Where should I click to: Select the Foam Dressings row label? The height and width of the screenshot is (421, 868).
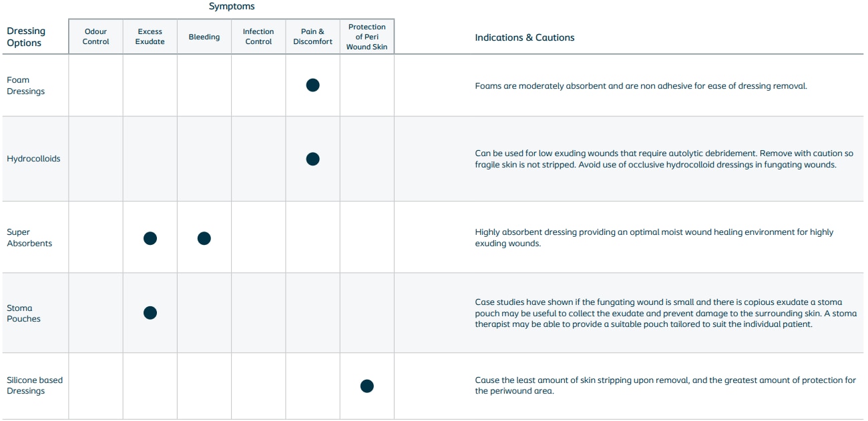coord(26,85)
